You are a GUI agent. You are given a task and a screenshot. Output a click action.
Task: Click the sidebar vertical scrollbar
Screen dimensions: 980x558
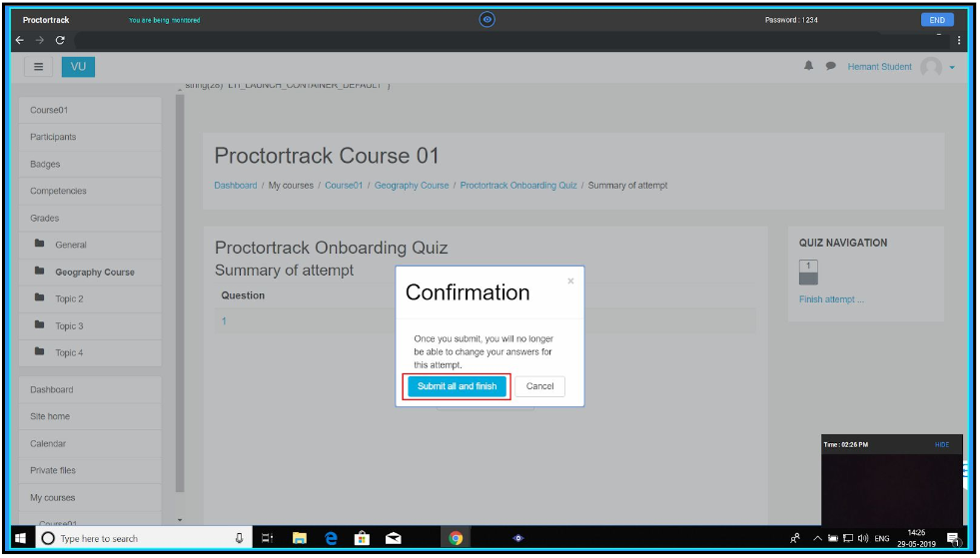coord(180,293)
